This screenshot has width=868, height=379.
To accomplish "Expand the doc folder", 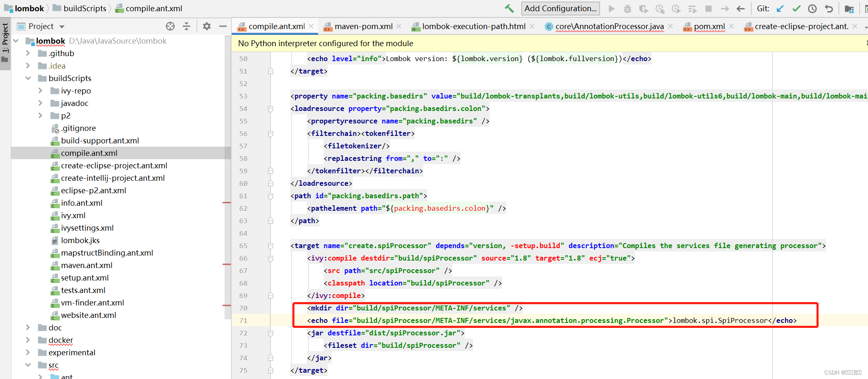I will coord(28,327).
